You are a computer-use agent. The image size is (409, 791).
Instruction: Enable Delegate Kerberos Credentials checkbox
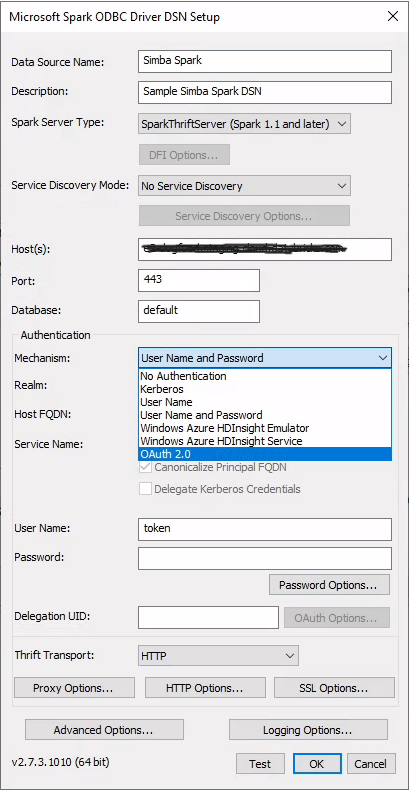[x=145, y=488]
